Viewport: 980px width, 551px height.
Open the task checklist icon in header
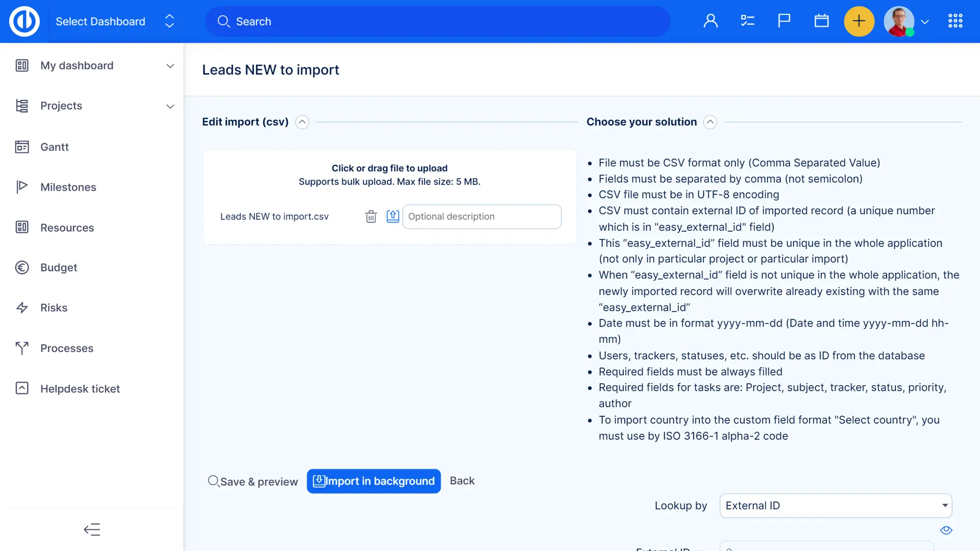coord(747,21)
